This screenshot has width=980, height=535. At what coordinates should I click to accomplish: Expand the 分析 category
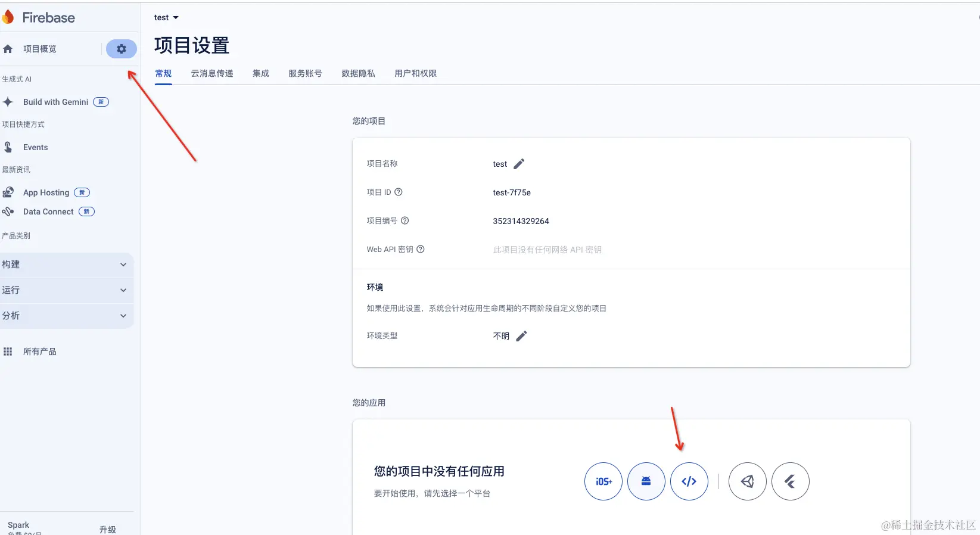[x=67, y=316]
